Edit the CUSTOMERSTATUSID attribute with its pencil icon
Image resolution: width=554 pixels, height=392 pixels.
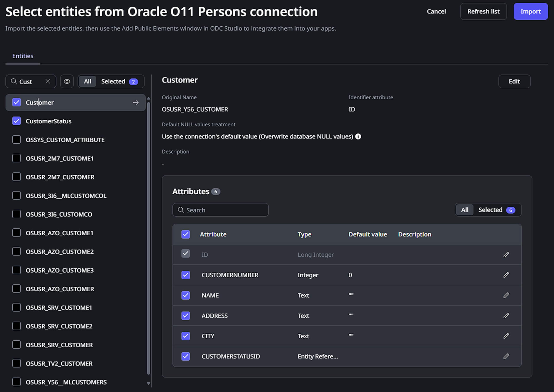point(506,356)
